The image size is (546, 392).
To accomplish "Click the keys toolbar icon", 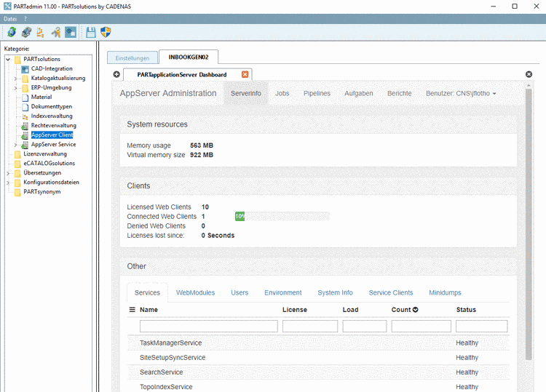I will coord(56,32).
